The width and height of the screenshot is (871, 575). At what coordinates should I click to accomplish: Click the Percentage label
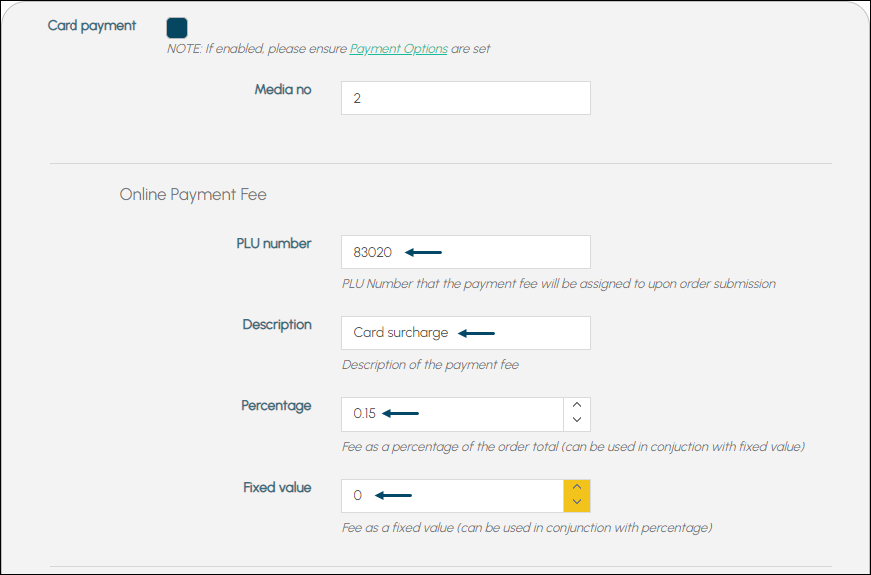coord(276,406)
